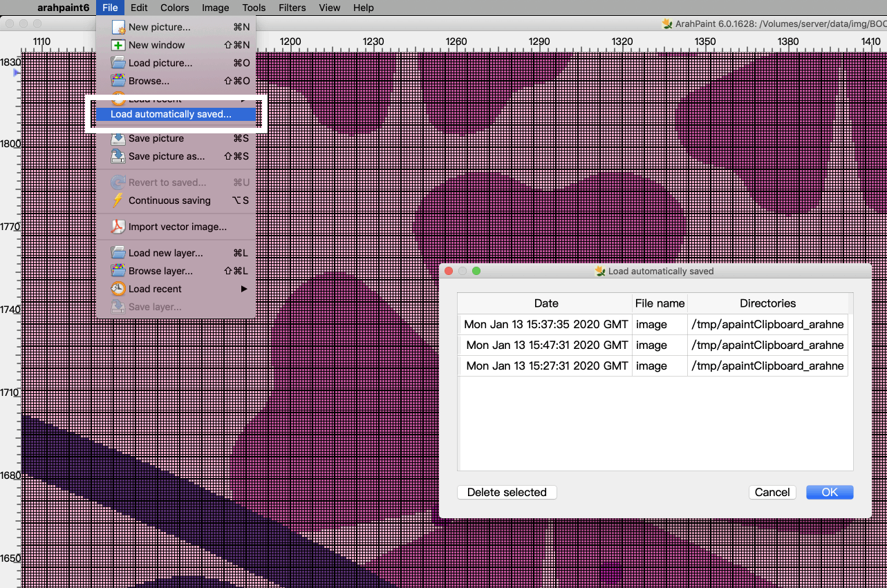Click the New picture icon in File menu
Viewport: 887px width, 588px height.
118,28
